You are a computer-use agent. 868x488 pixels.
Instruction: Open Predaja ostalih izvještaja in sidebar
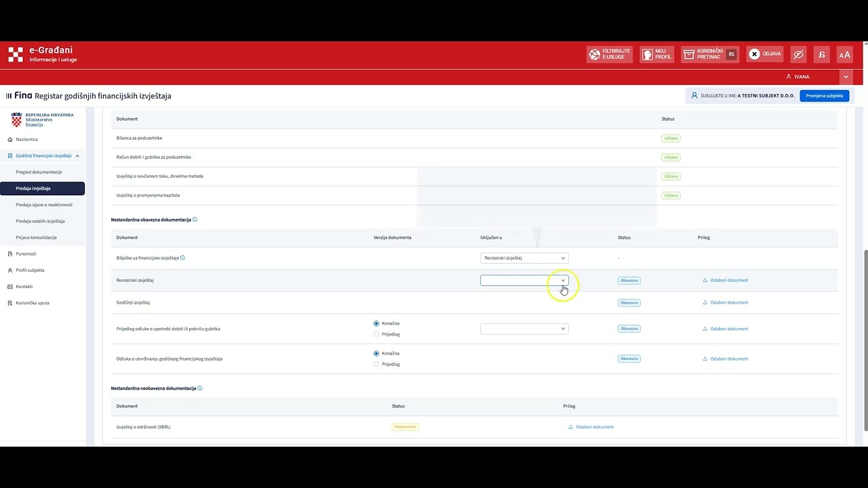(x=40, y=221)
